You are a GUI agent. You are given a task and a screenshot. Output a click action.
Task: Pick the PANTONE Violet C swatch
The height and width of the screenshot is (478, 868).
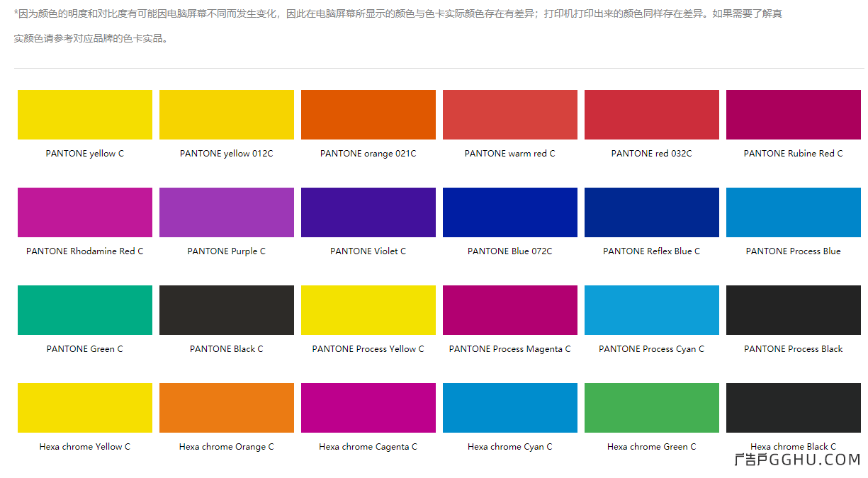click(x=368, y=212)
